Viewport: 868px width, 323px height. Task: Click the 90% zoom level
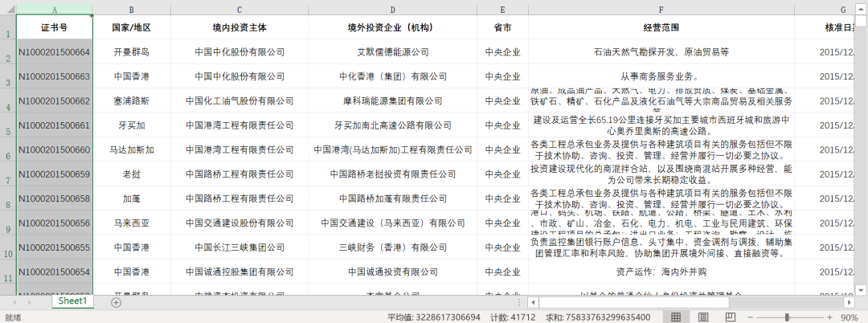click(x=850, y=317)
